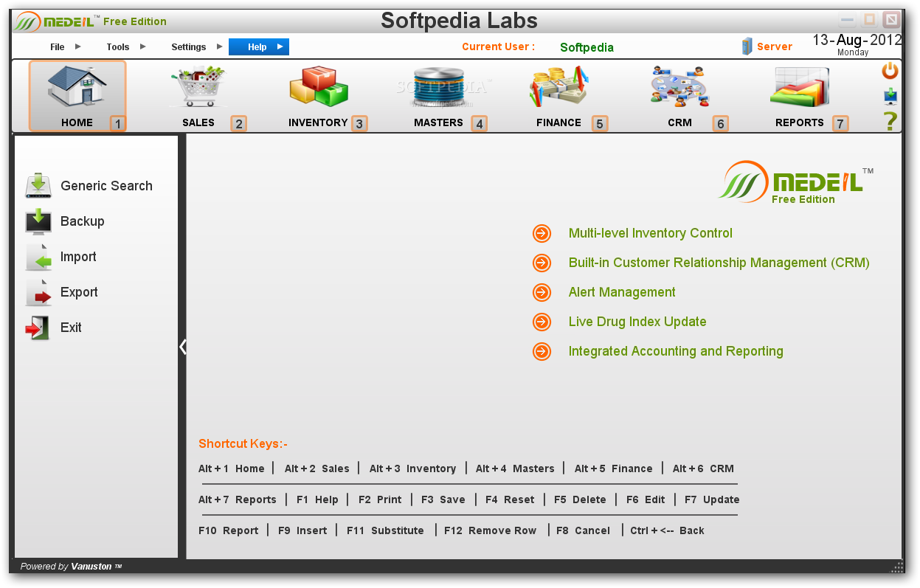Click the shortcut badge 4 next to MASTERS

pyautogui.click(x=480, y=124)
